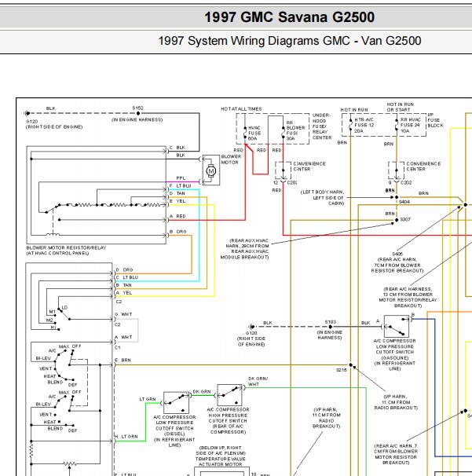
Task: Select the "HOT AT ALL TIMES" label
Action: [241, 108]
